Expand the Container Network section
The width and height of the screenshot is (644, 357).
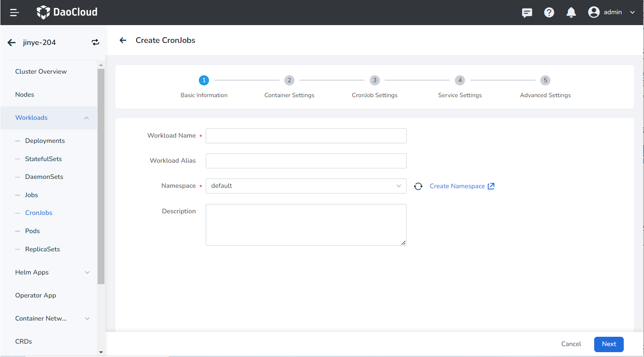(x=87, y=319)
